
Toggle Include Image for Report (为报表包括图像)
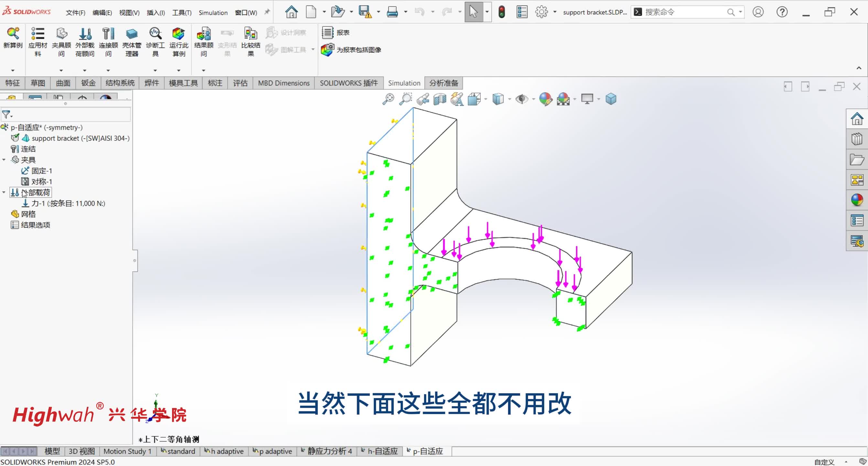point(328,50)
